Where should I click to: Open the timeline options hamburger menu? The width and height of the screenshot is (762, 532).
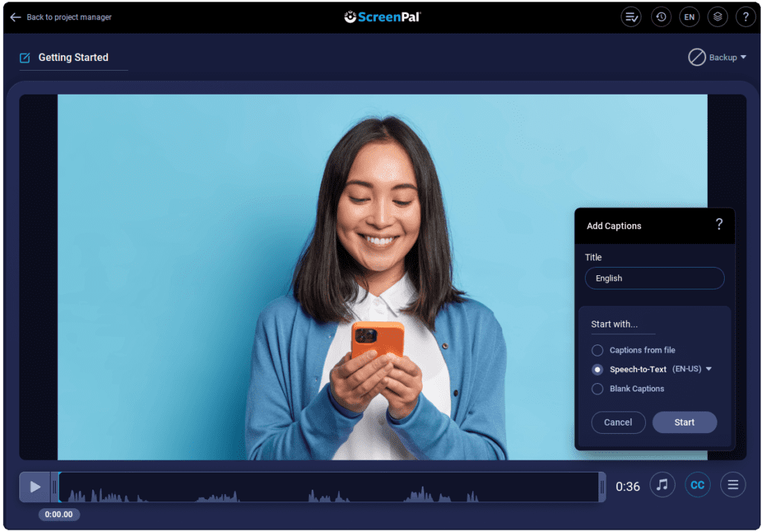coord(733,484)
